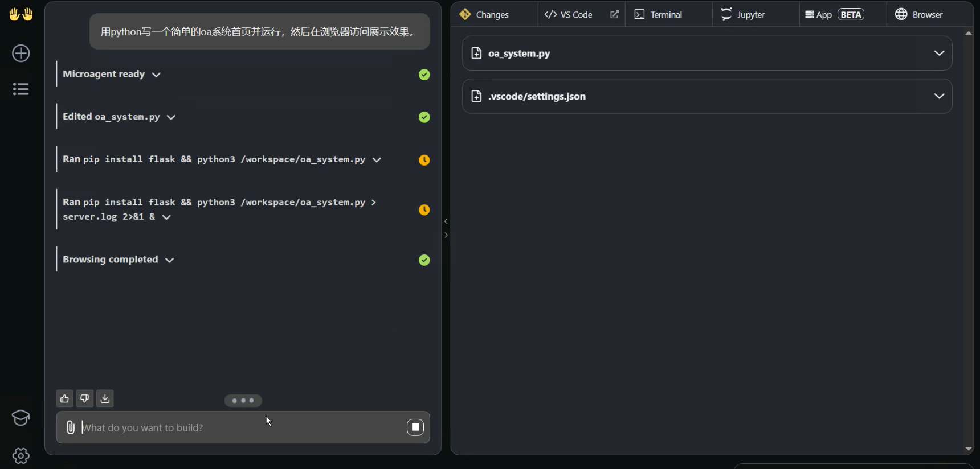Expand the oa_system.py file diff

click(x=939, y=54)
